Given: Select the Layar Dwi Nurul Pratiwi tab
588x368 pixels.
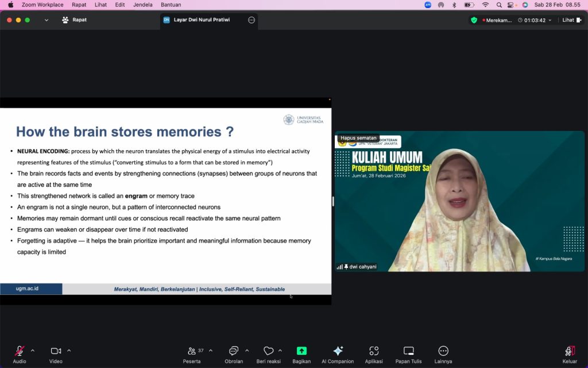Looking at the screenshot, I should pos(202,20).
